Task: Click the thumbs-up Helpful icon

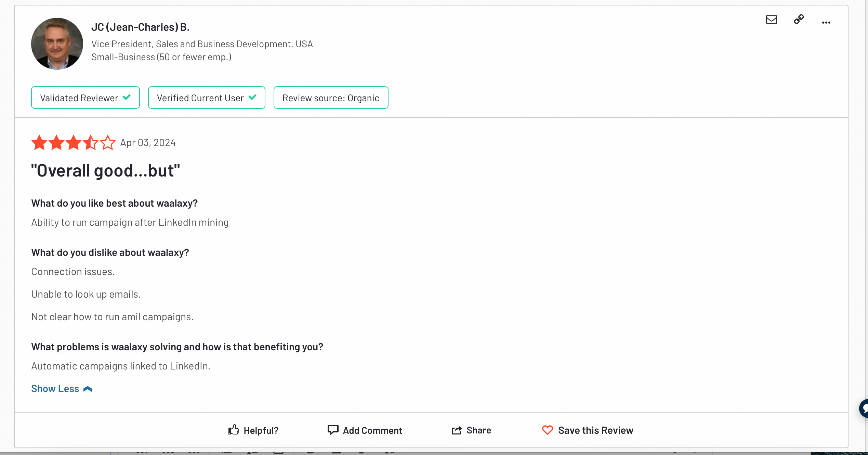Action: coord(234,430)
